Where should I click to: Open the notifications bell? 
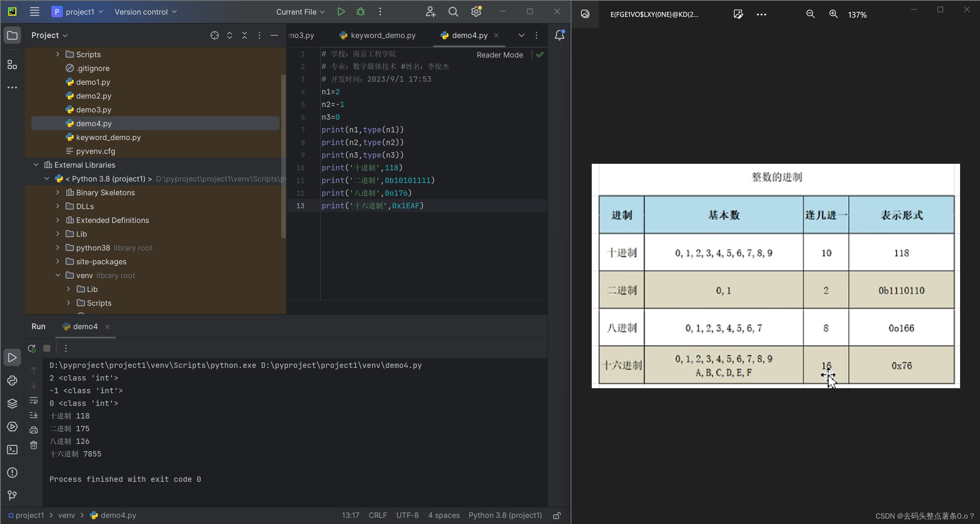coord(559,35)
